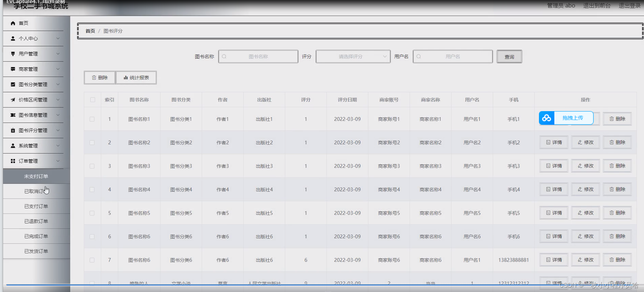
Task: Click search icon inside 图书名称 field
Action: point(224,56)
